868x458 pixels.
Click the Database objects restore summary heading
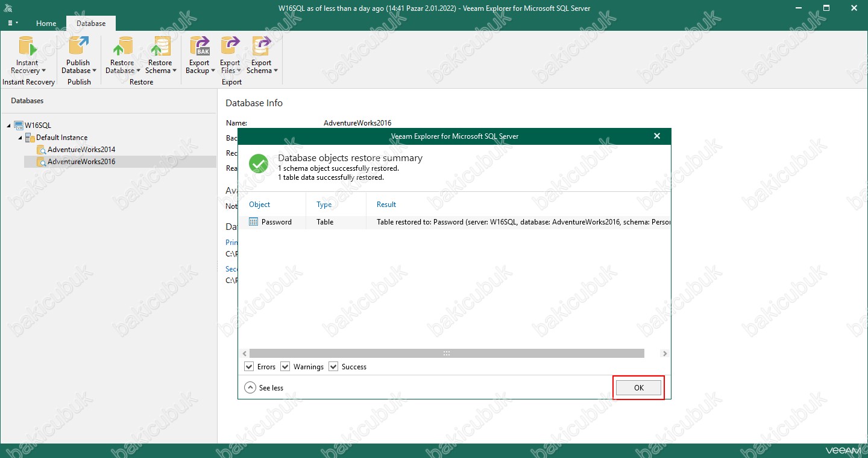click(x=350, y=158)
